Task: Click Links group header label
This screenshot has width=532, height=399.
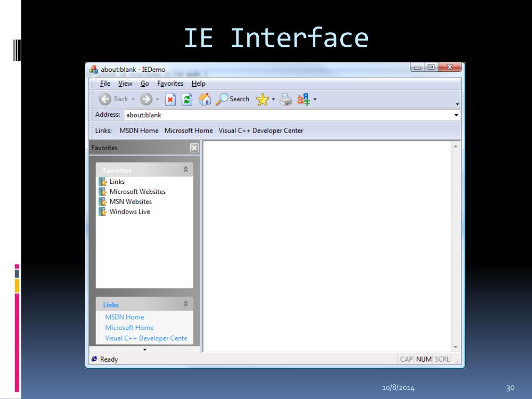Action: point(111,304)
